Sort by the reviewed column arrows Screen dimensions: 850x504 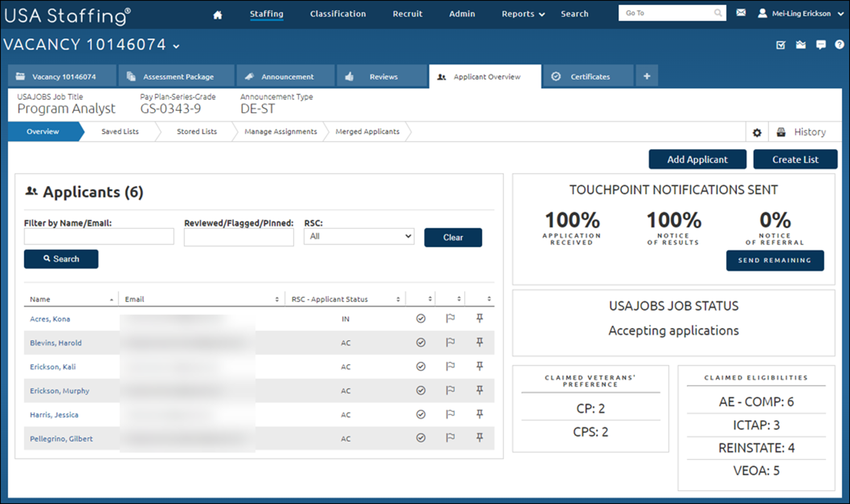coord(430,299)
